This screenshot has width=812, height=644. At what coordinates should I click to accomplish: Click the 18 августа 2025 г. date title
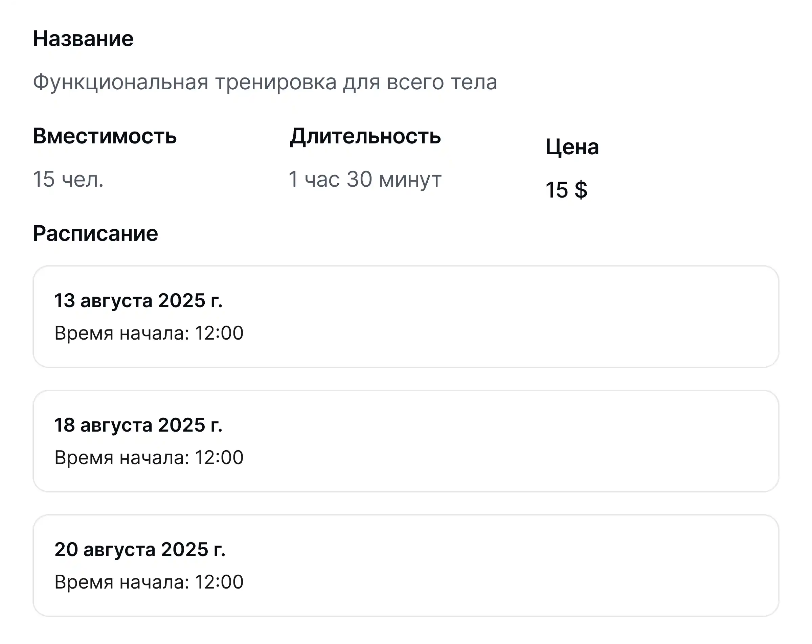pyautogui.click(x=139, y=425)
